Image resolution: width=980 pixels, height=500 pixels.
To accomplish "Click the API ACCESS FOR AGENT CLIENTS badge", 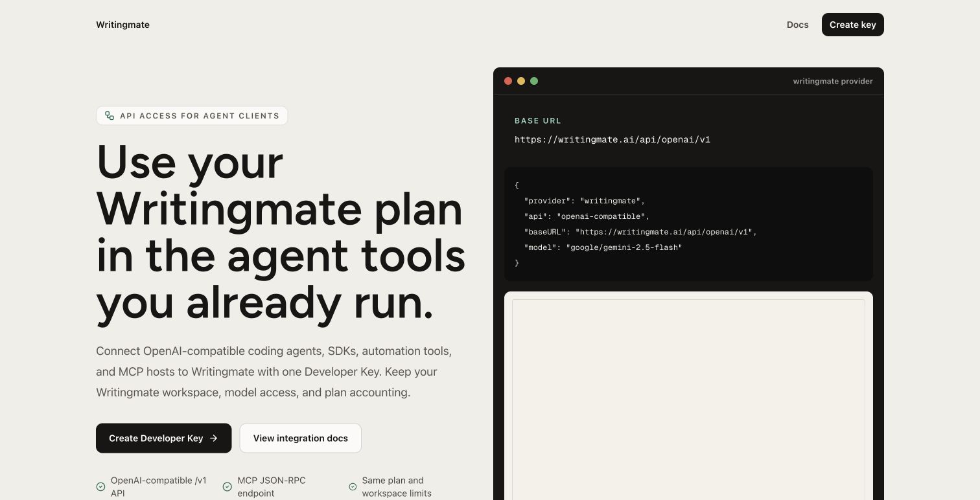I will pos(192,116).
